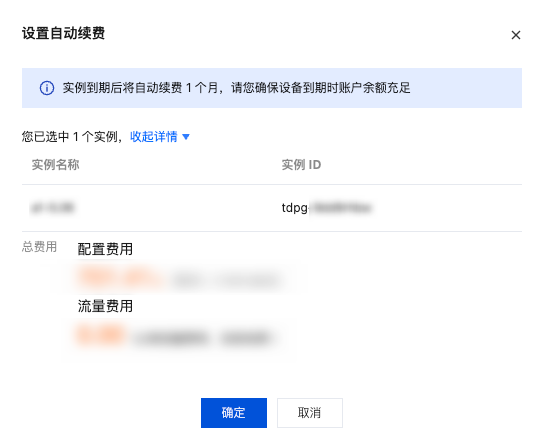Click the blurred text beside configuration fee
Screen dimensions: 541x447
(226, 280)
